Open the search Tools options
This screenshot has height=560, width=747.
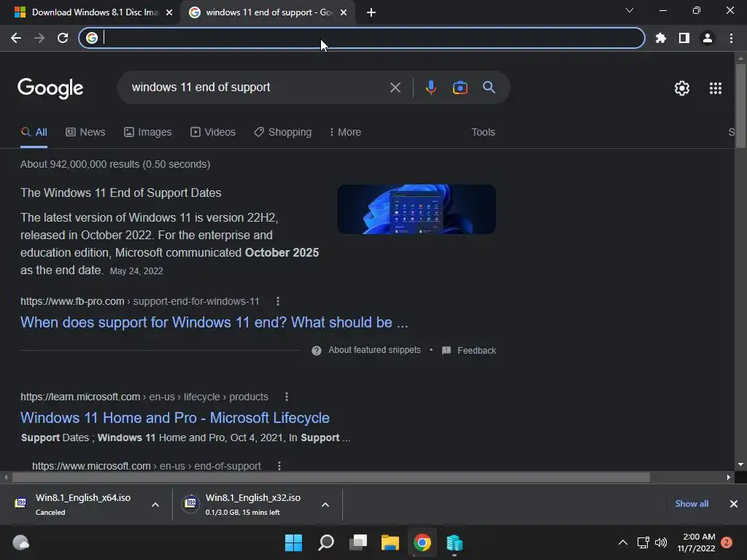point(483,133)
